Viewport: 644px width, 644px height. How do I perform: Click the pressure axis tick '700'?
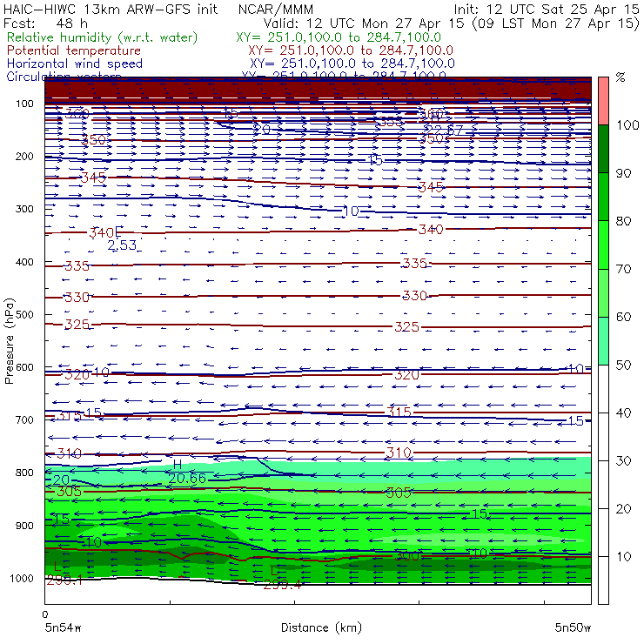click(x=24, y=419)
